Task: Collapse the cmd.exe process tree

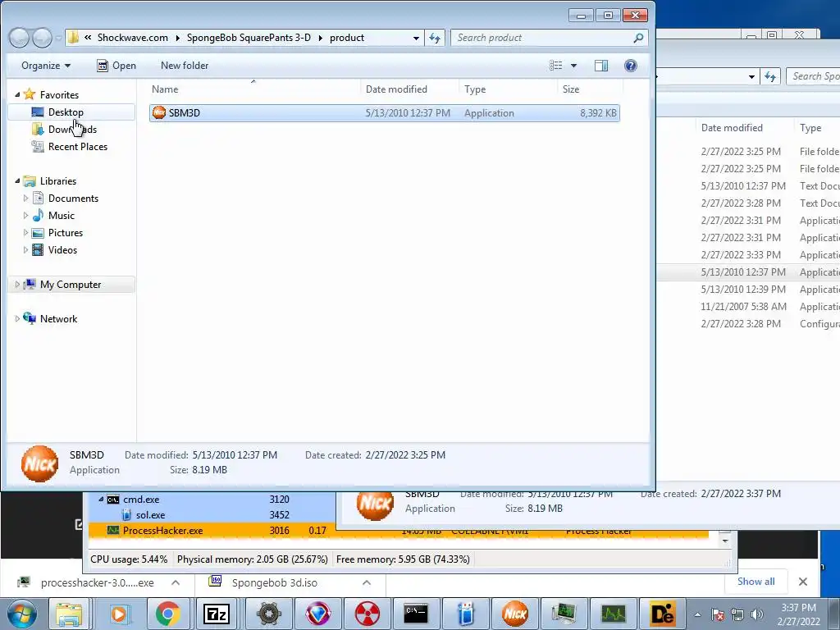Action: 101,500
